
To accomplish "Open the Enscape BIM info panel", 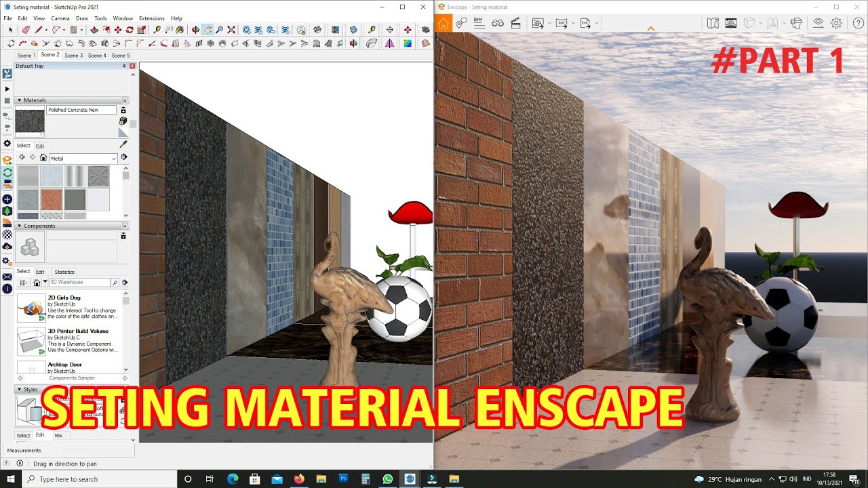I will pyautogui.click(x=479, y=23).
